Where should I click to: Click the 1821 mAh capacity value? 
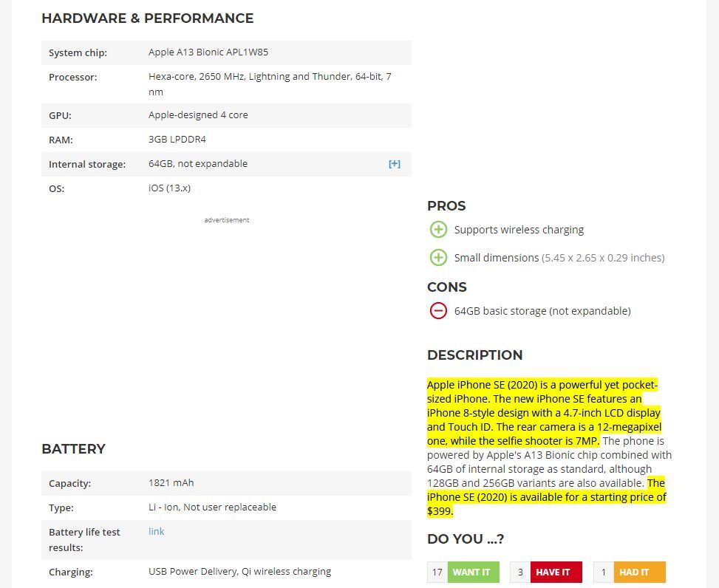[x=171, y=482]
